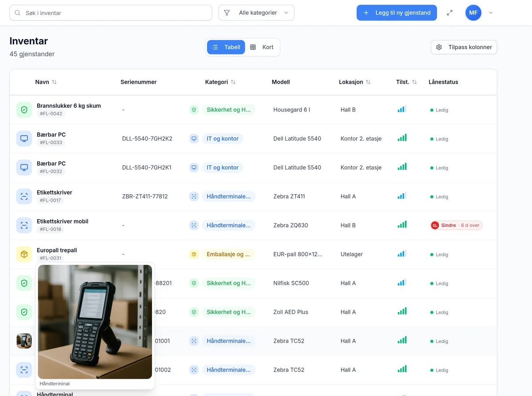Click the condition bars in the Europall trepall row

pyautogui.click(x=402, y=254)
